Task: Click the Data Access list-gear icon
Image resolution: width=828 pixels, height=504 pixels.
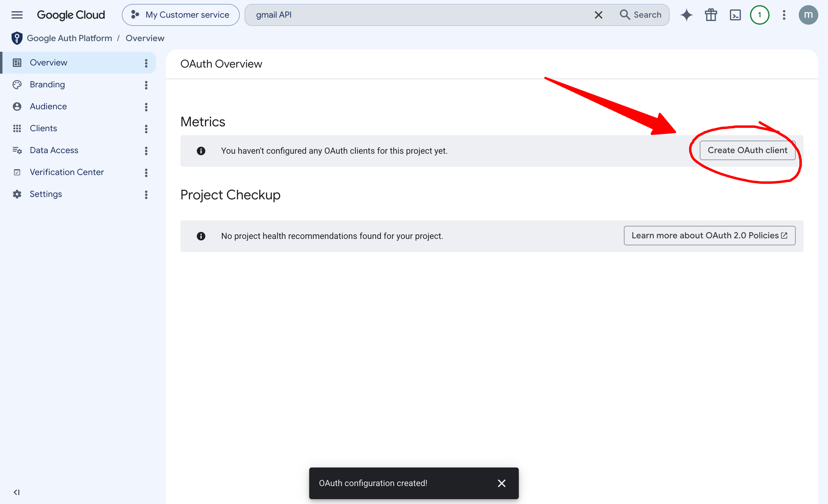Action: tap(17, 150)
